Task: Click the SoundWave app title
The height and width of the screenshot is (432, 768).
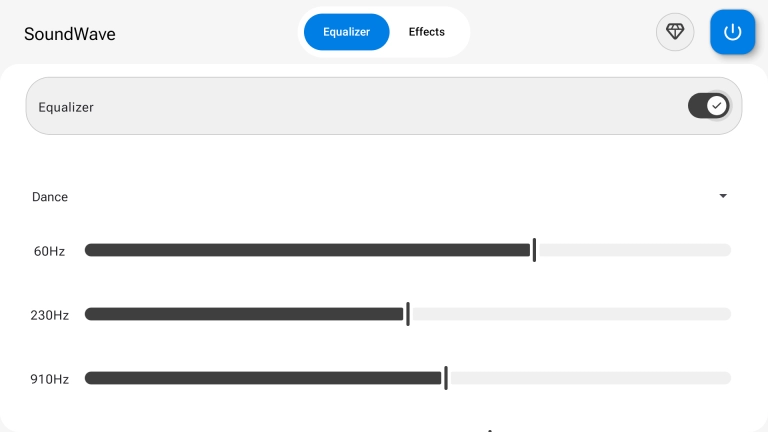Action: [x=70, y=34]
